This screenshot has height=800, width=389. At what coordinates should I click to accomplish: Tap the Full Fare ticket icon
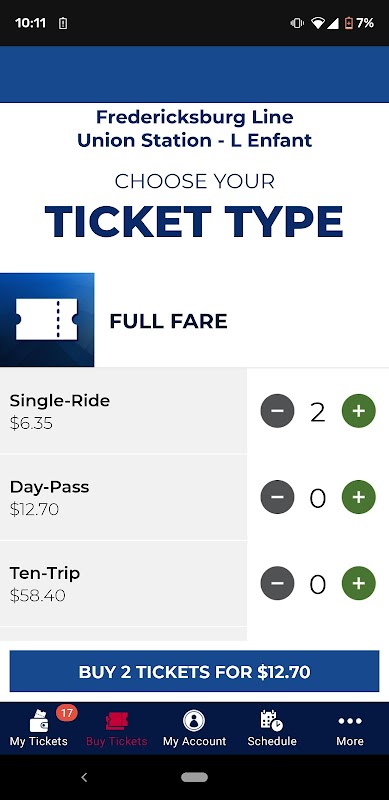pos(47,320)
